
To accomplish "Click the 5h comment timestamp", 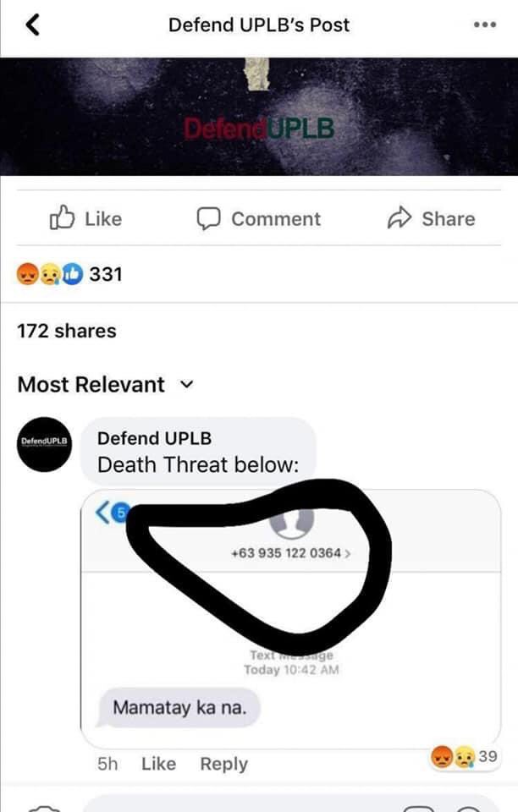I will pyautogui.click(x=107, y=764).
